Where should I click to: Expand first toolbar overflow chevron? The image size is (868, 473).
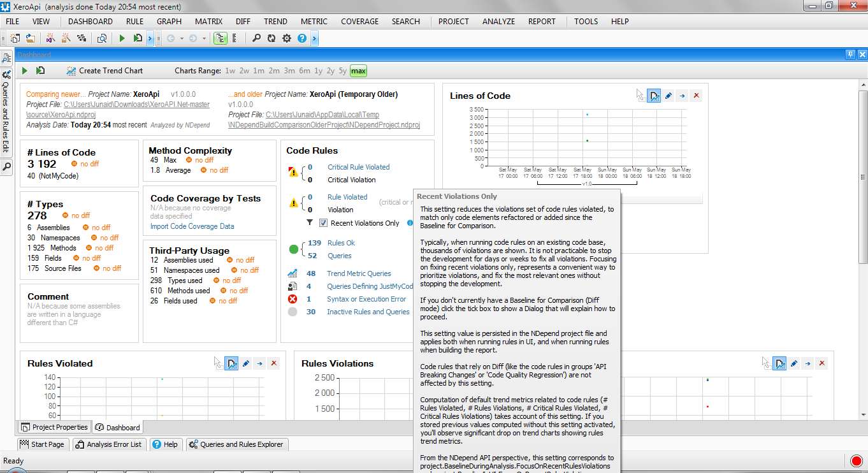(150, 38)
